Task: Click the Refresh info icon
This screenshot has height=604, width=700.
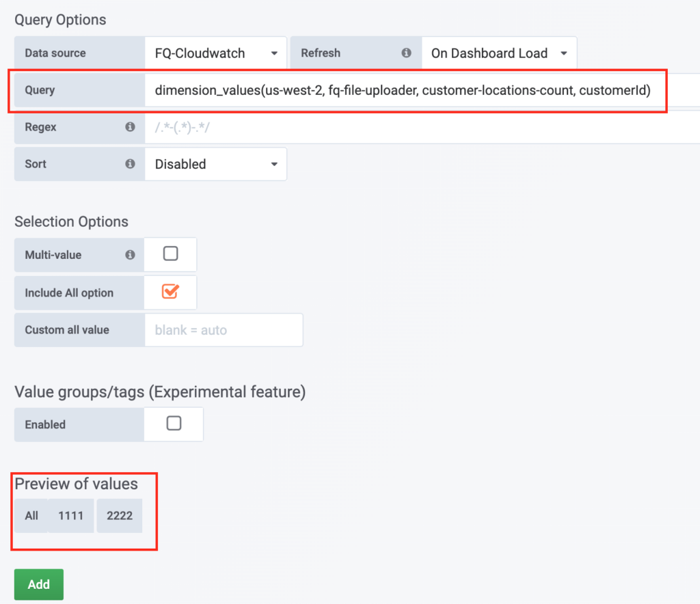Action: (x=406, y=53)
